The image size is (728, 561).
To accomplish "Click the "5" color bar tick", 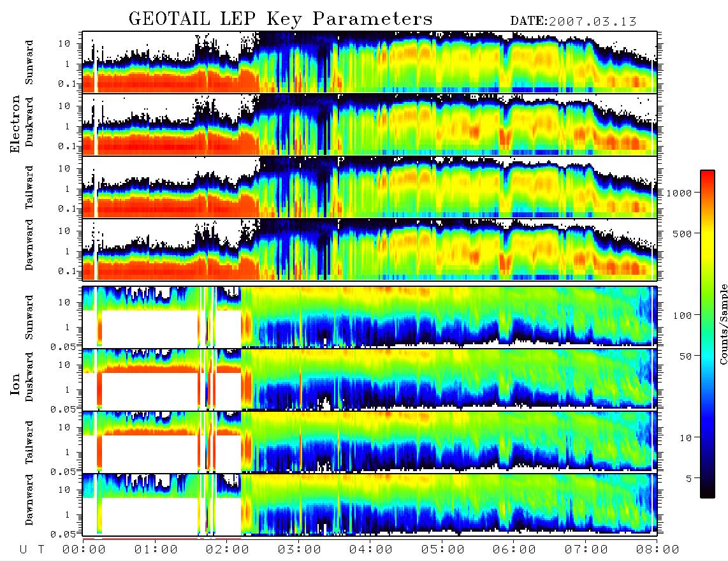I will pyautogui.click(x=689, y=478).
